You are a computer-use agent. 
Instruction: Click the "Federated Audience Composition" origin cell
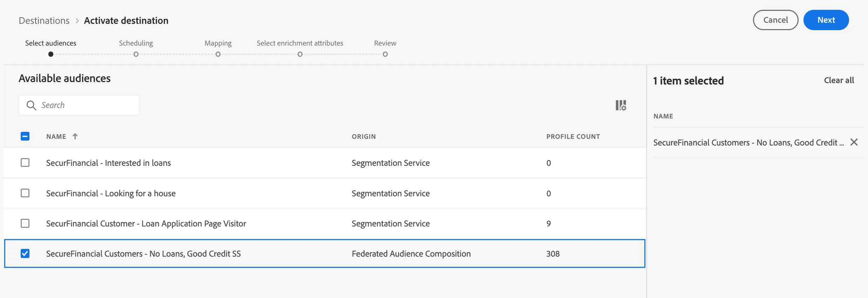411,254
